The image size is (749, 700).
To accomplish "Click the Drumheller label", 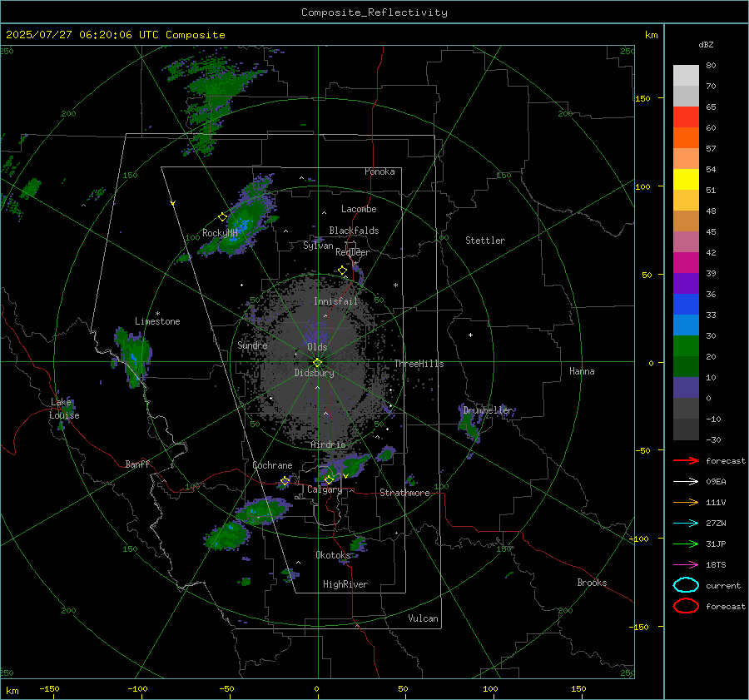I will (489, 410).
